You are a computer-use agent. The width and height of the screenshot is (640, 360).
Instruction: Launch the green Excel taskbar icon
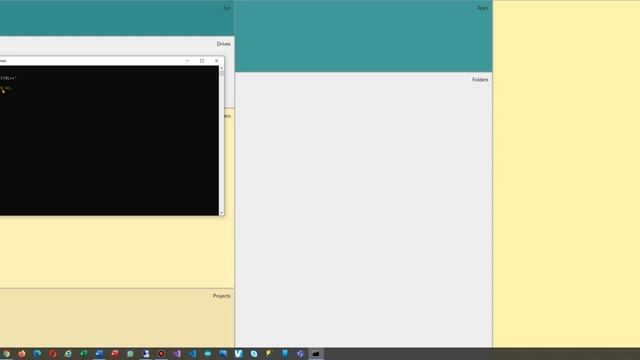pos(84,354)
